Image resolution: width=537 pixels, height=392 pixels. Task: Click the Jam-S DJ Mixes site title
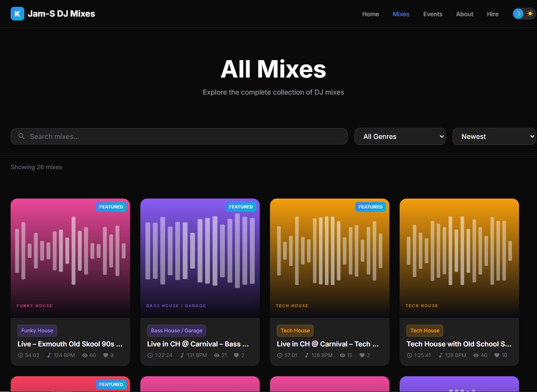(x=61, y=14)
